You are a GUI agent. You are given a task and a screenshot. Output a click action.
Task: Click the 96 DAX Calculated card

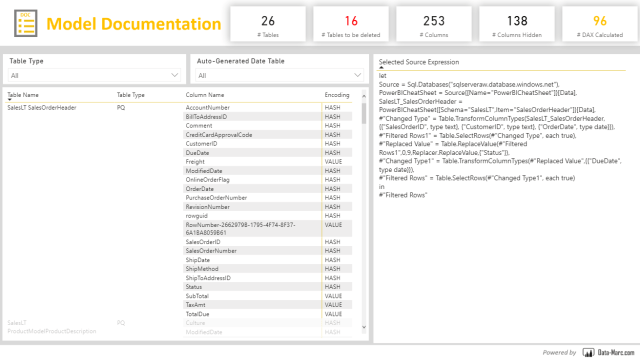pyautogui.click(x=600, y=24)
